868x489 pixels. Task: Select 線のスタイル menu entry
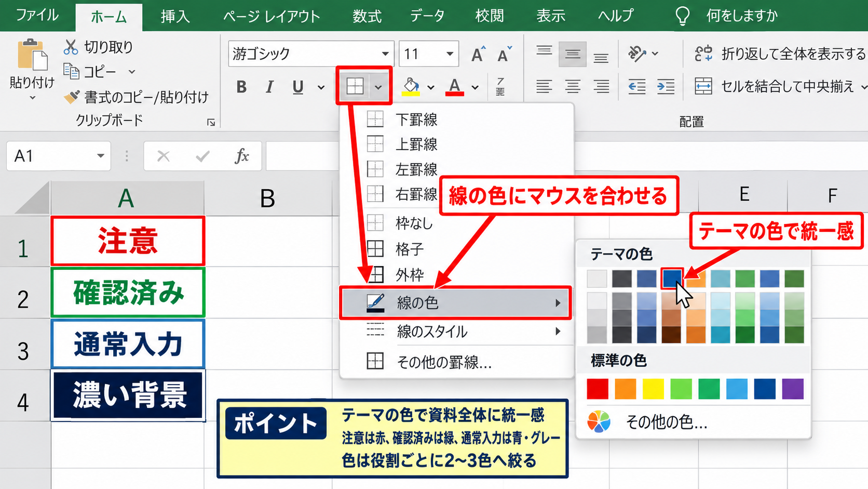pos(457,332)
